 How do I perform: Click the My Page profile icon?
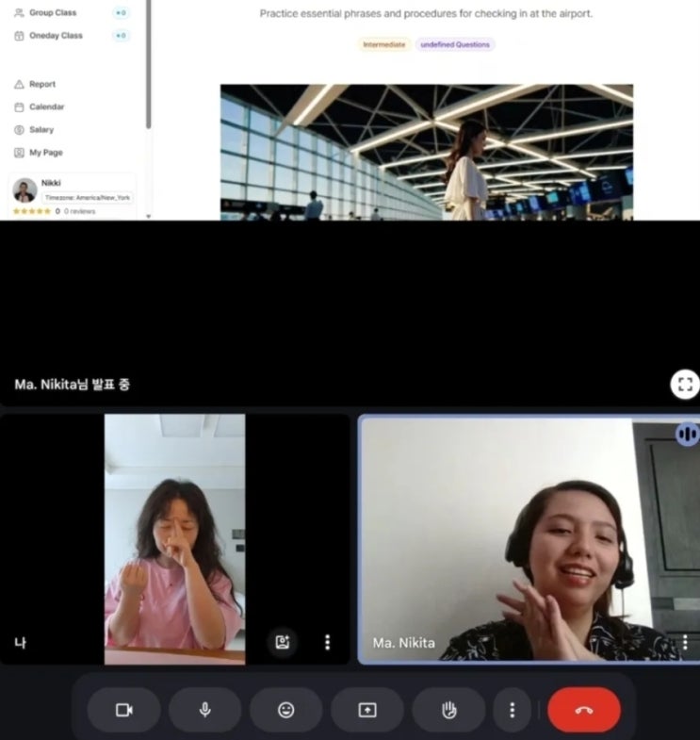[19, 153]
